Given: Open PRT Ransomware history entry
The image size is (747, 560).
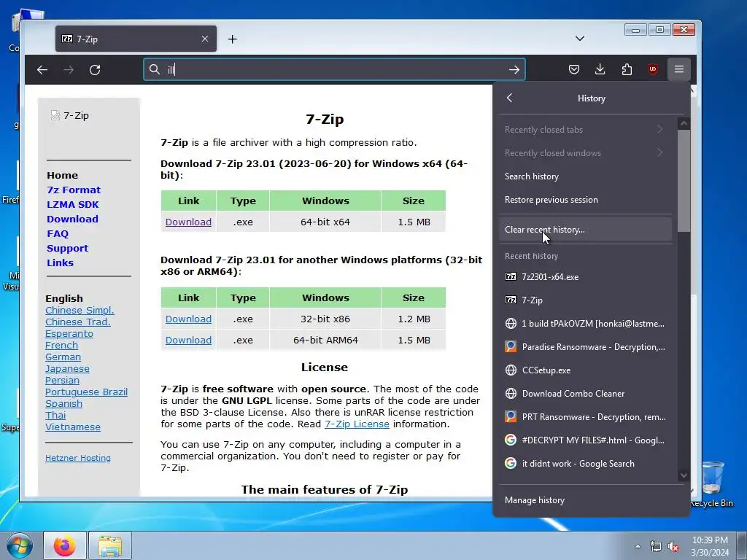Looking at the screenshot, I should click(585, 416).
